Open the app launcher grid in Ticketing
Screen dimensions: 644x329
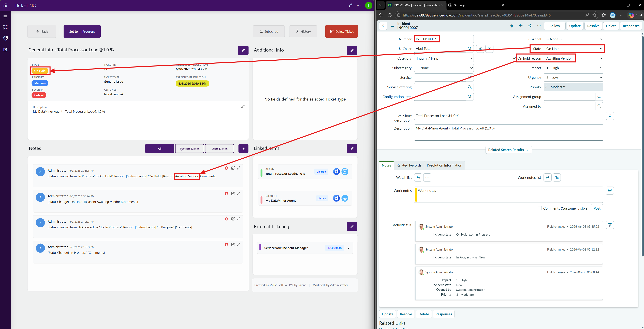[x=5, y=6]
